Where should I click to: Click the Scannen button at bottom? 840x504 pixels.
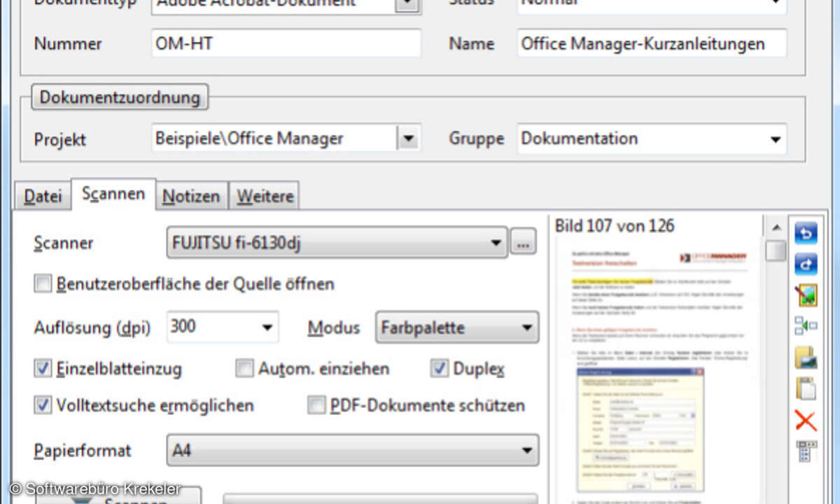(x=119, y=496)
